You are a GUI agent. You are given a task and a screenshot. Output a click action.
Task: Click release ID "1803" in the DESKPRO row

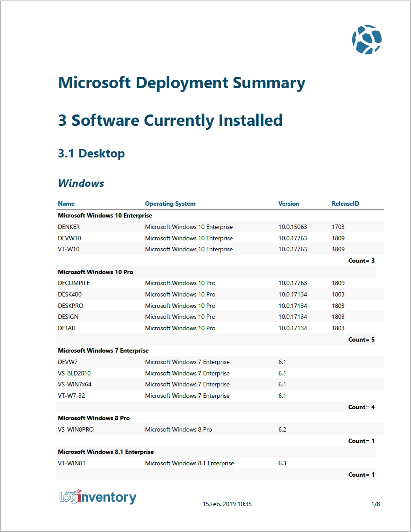point(338,306)
